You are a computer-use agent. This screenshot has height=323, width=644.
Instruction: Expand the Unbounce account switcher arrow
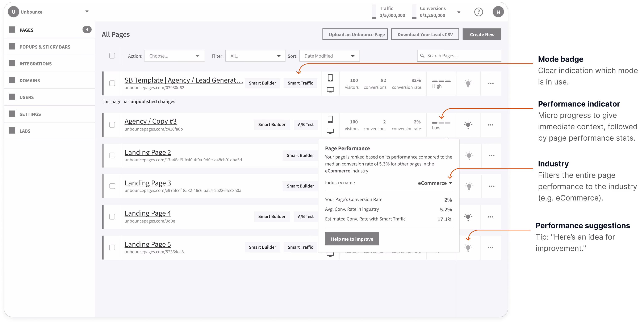point(87,12)
